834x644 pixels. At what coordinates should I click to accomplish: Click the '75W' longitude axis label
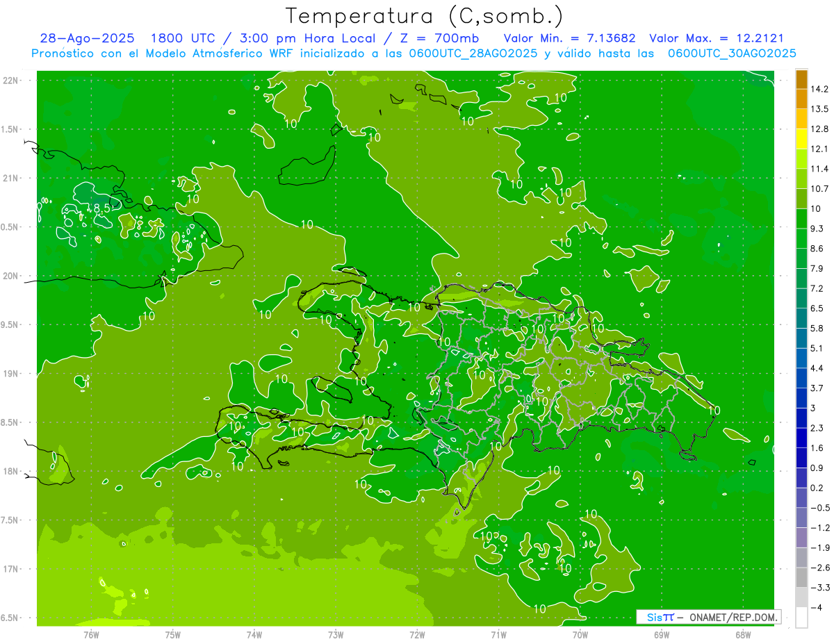click(x=173, y=634)
